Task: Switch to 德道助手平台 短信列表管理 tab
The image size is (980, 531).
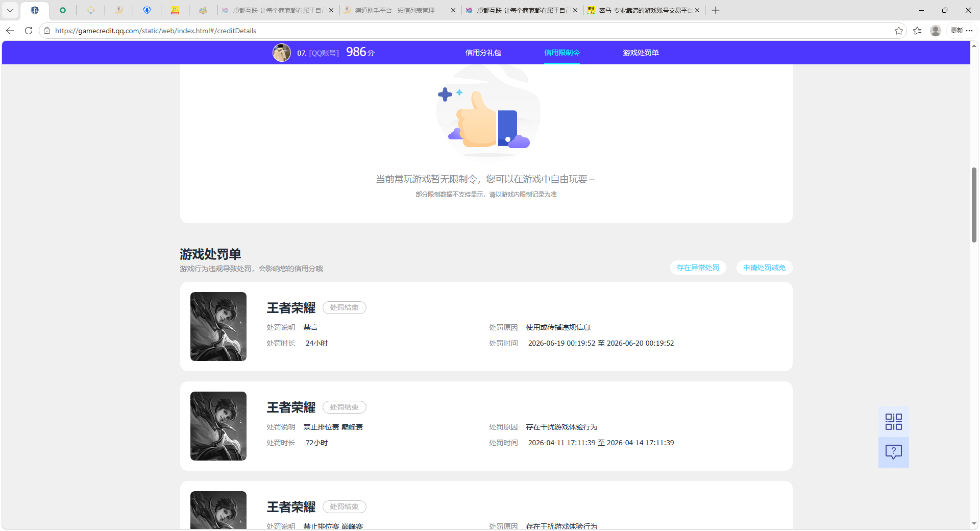Action: (x=396, y=10)
